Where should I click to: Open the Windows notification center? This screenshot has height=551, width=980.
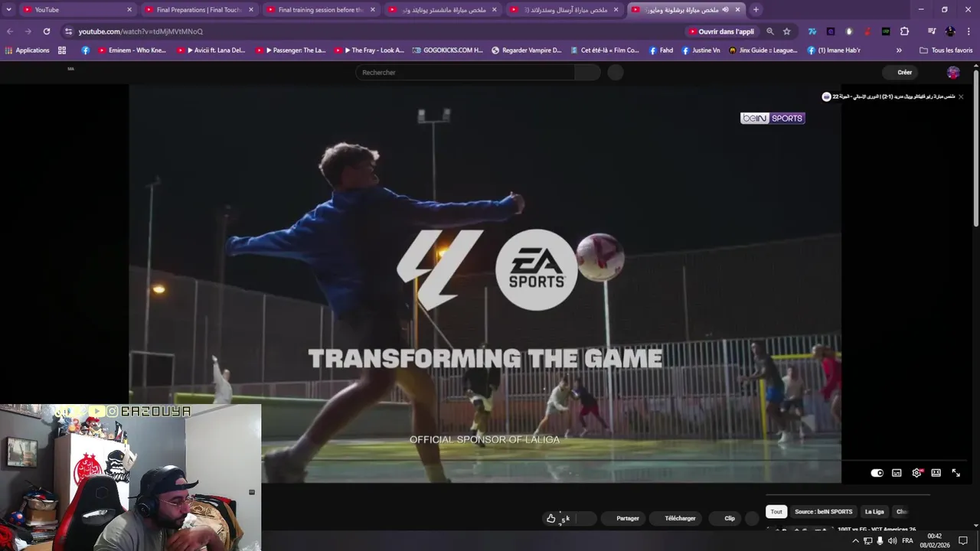(963, 541)
